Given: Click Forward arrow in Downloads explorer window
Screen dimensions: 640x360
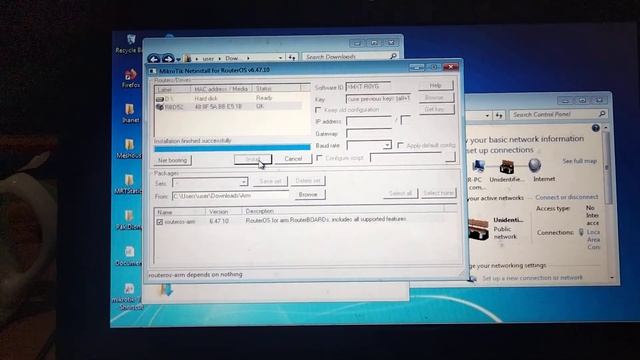Looking at the screenshot, I should (168, 59).
